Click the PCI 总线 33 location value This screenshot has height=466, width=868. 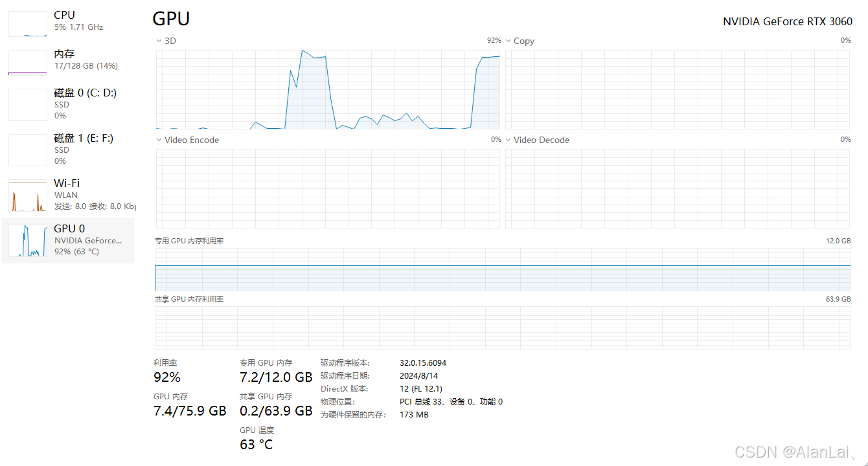point(451,402)
